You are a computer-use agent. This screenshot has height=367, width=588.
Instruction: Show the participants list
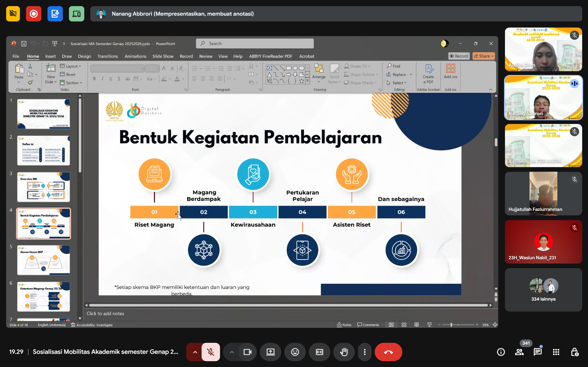[519, 352]
